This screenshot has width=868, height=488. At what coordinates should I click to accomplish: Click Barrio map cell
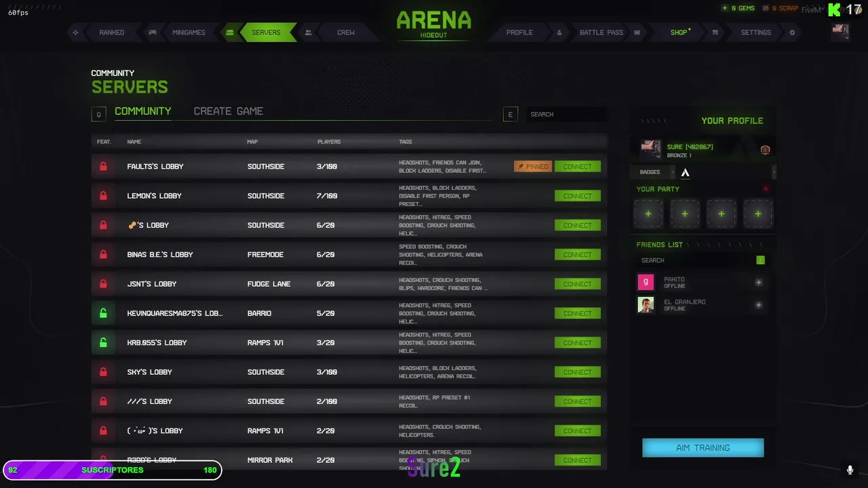pyautogui.click(x=259, y=313)
